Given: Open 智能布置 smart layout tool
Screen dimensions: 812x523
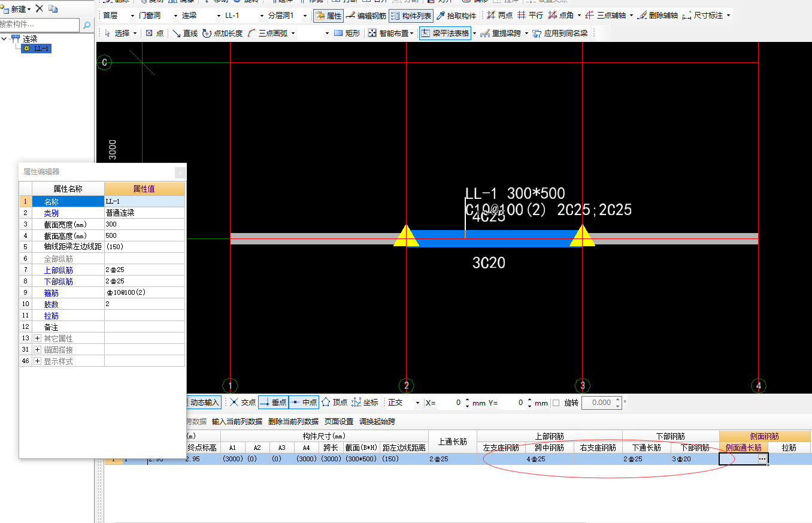Looking at the screenshot, I should point(388,34).
